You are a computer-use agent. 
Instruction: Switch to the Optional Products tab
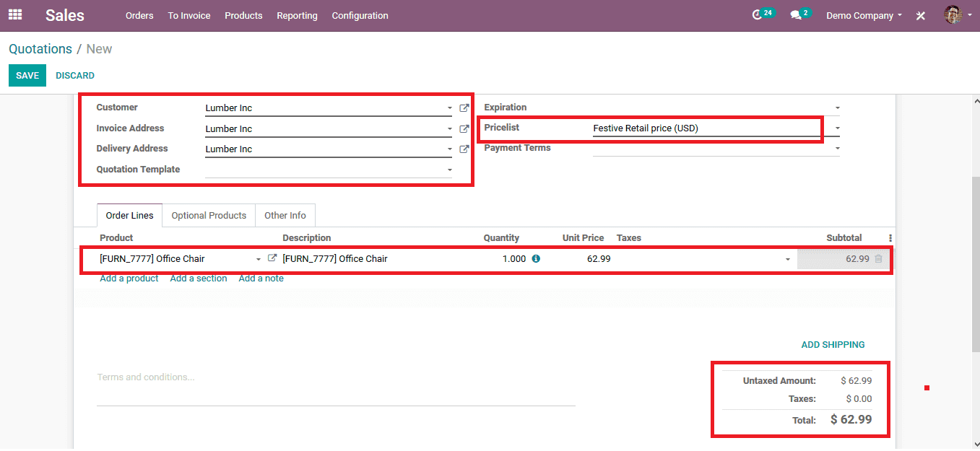[209, 216]
